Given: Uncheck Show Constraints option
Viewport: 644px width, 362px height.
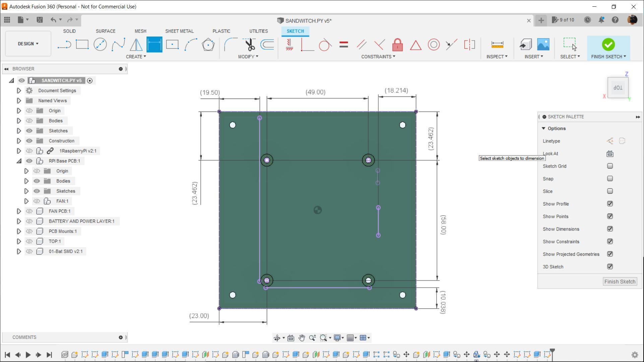Looking at the screenshot, I should (x=610, y=241).
